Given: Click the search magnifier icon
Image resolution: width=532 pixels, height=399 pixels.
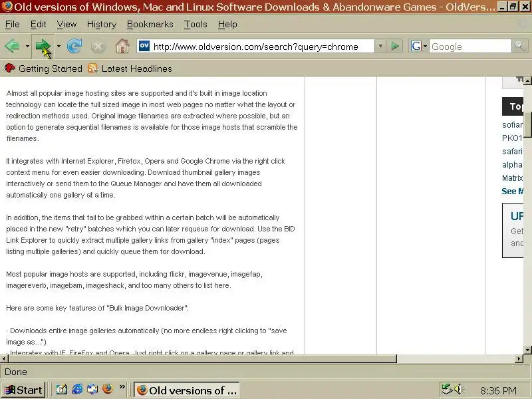Looking at the screenshot, I should point(519,46).
